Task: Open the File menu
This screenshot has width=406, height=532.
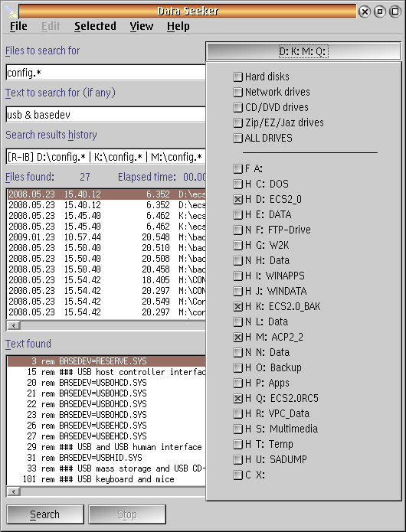Action: point(18,26)
